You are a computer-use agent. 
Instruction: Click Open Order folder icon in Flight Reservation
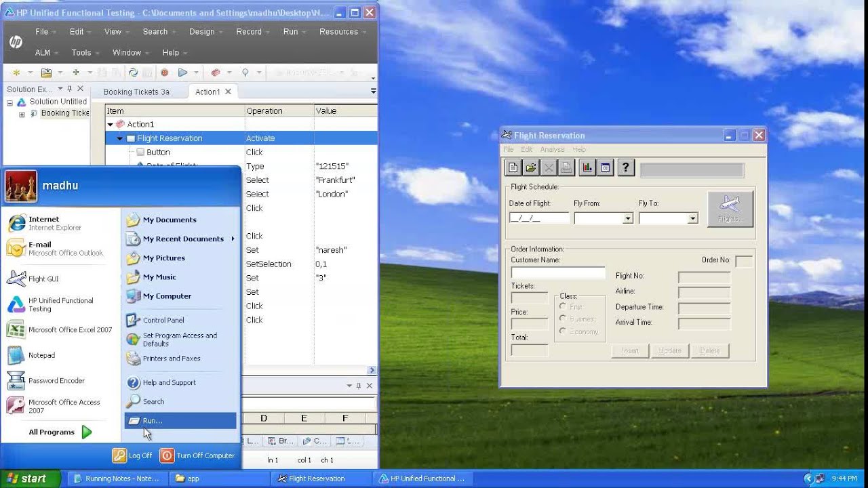click(531, 167)
